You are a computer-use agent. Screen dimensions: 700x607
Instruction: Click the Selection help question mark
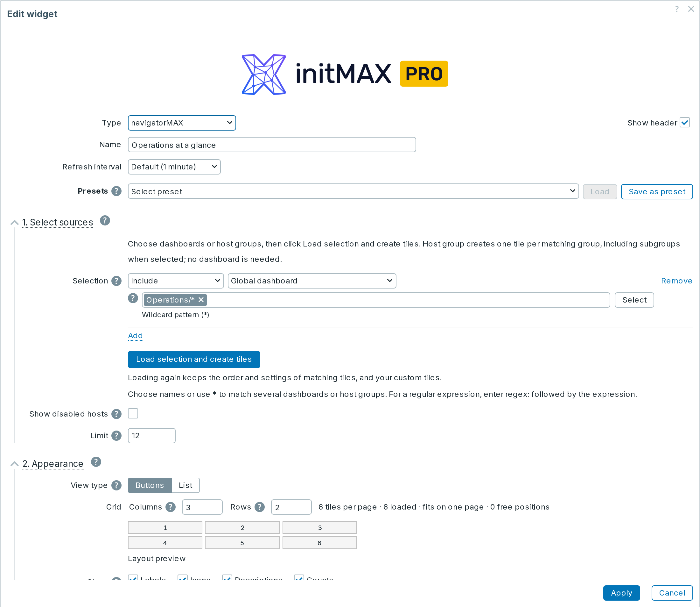click(116, 281)
